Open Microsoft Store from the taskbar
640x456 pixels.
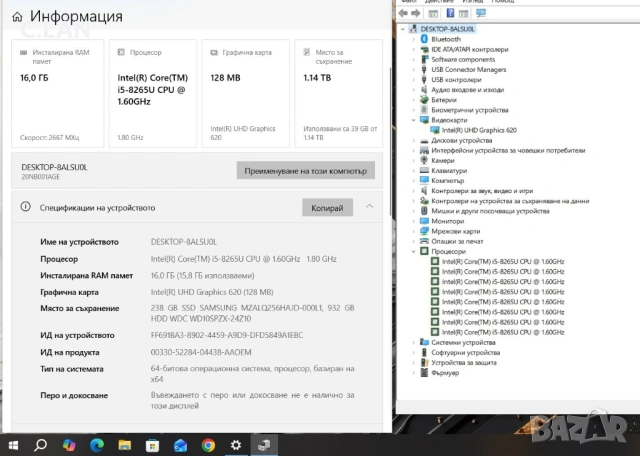152,445
